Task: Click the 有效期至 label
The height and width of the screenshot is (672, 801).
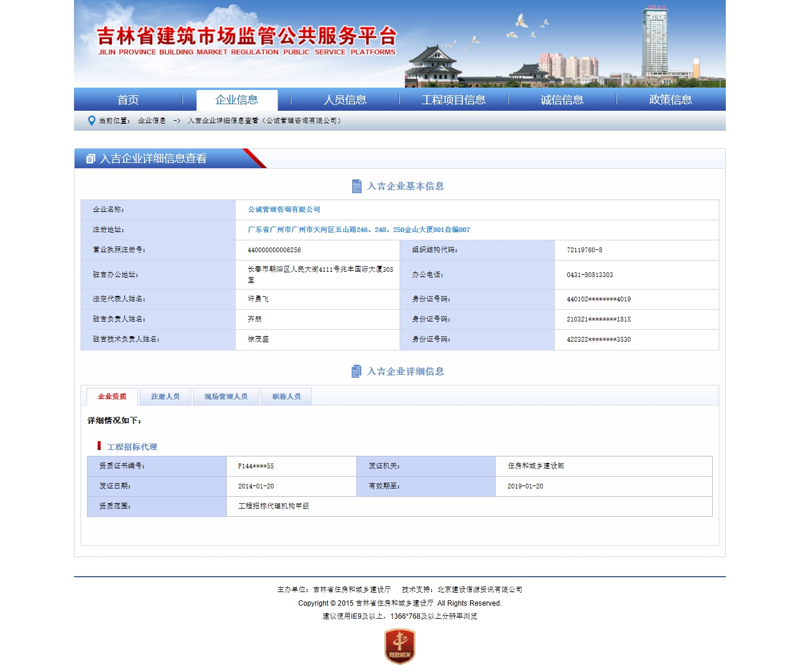Action: pyautogui.click(x=384, y=486)
